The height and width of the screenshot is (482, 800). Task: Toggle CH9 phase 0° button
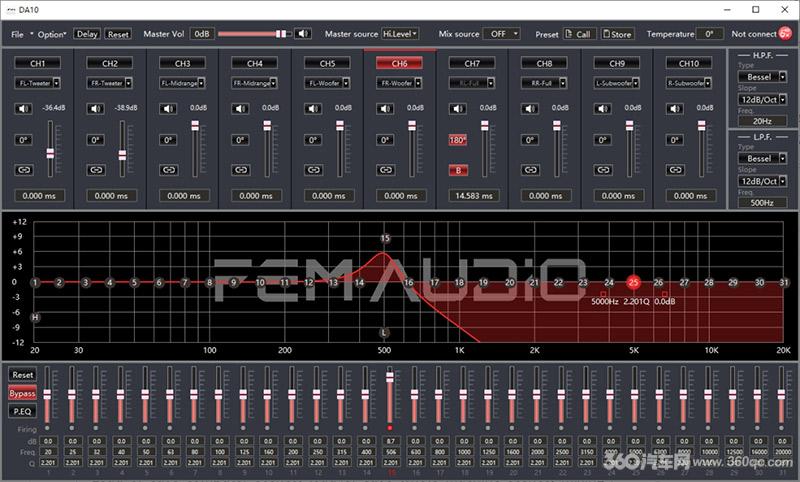(x=603, y=140)
